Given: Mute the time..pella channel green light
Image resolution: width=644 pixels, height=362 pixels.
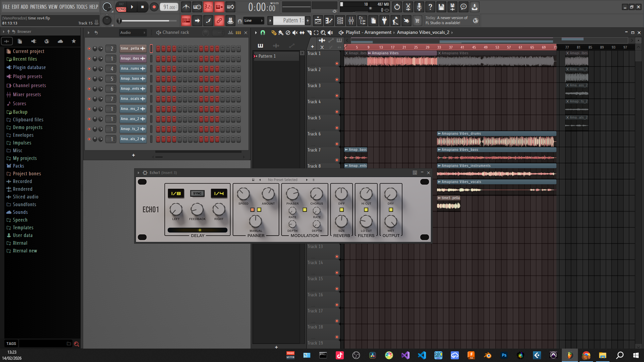Looking at the screenshot, I should point(89,49).
